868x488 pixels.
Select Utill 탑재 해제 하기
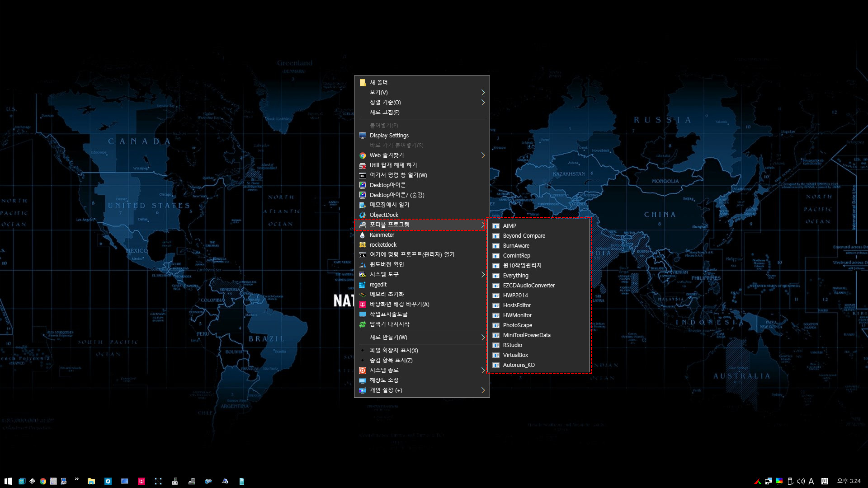[x=422, y=165]
